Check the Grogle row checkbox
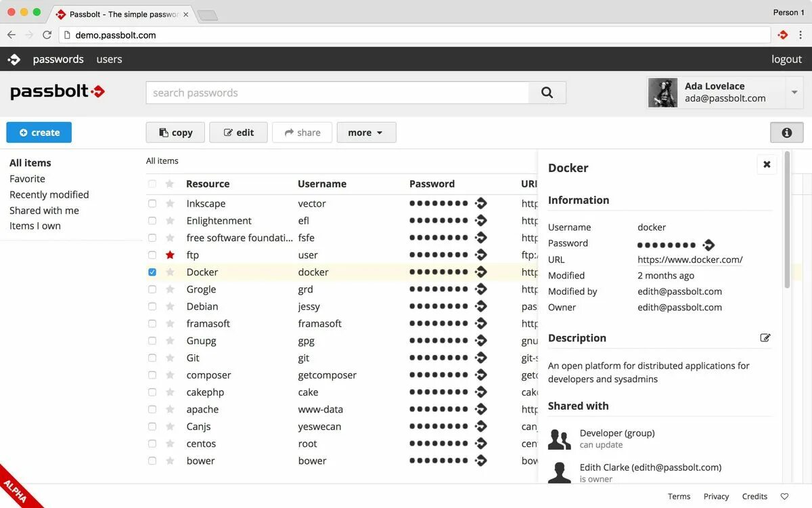 coord(152,289)
